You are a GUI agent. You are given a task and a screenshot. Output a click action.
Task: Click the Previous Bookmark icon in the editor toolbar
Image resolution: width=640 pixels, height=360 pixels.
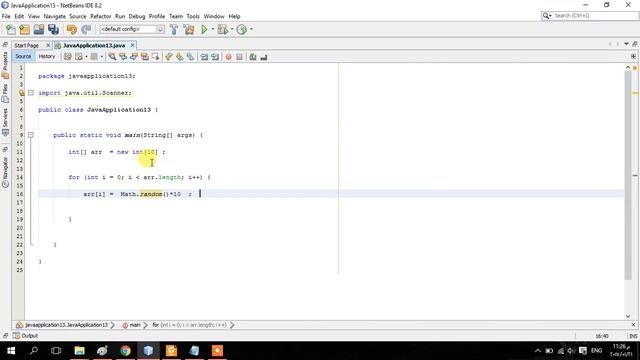[168, 57]
